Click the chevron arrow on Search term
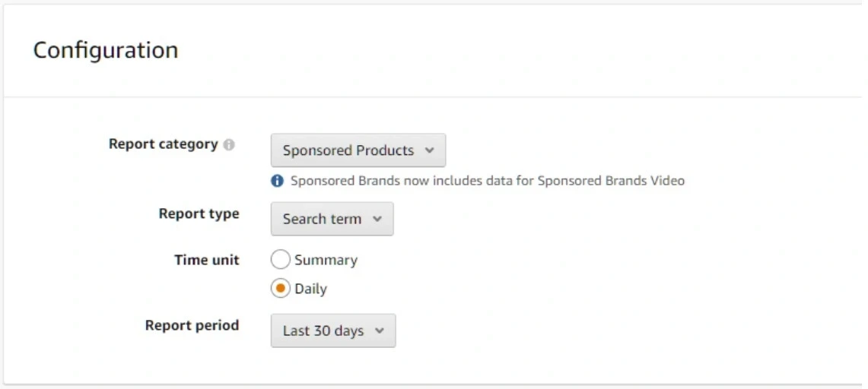Viewport: 868px width, 389px height. pos(377,219)
